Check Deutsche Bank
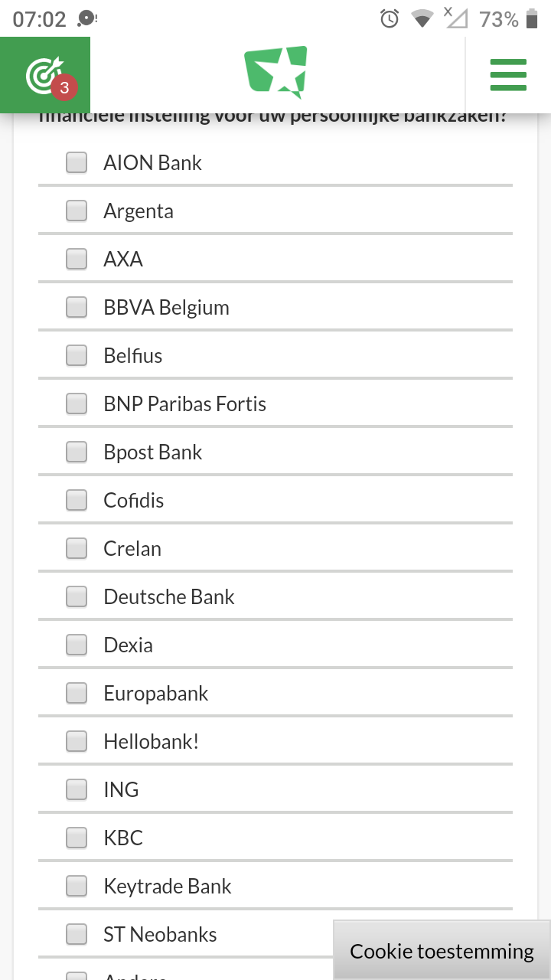551x980 pixels. coord(77,596)
